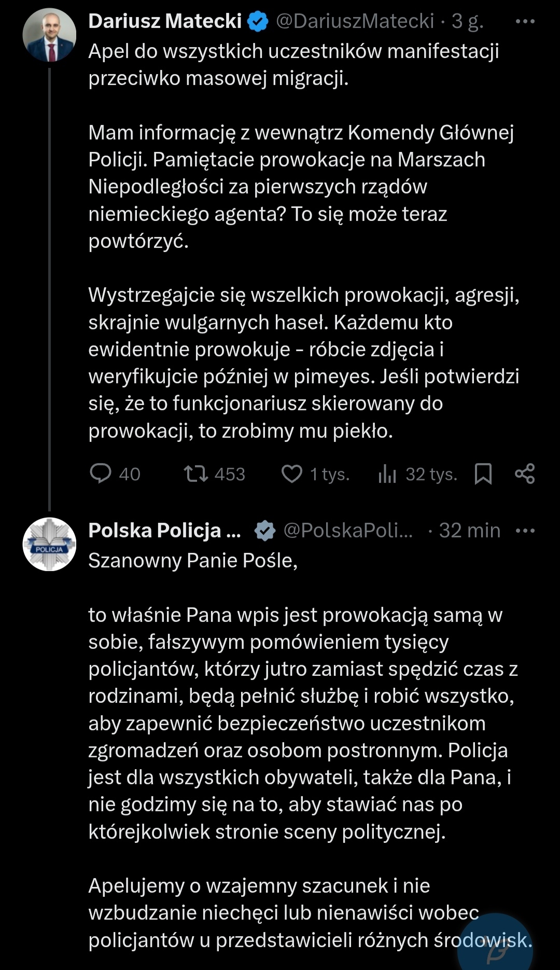560x970 pixels.
Task: Tap verified badge beside Dariusz Matecki
Action: click(x=258, y=22)
